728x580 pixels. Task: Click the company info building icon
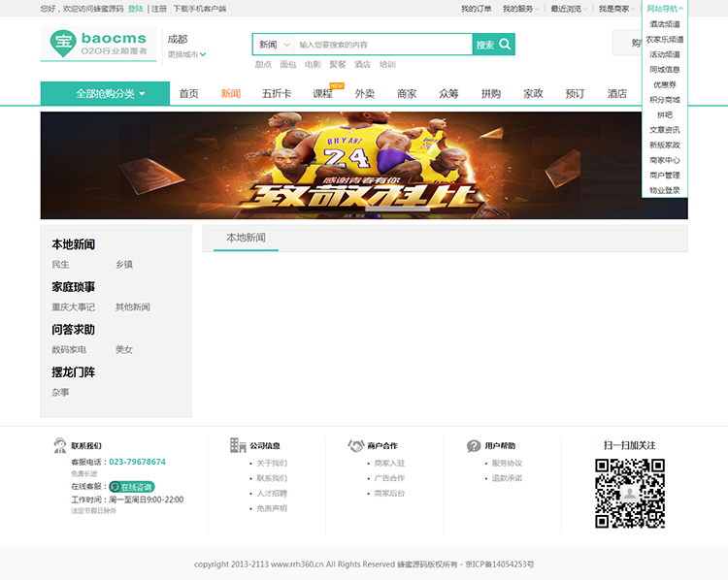pos(238,445)
